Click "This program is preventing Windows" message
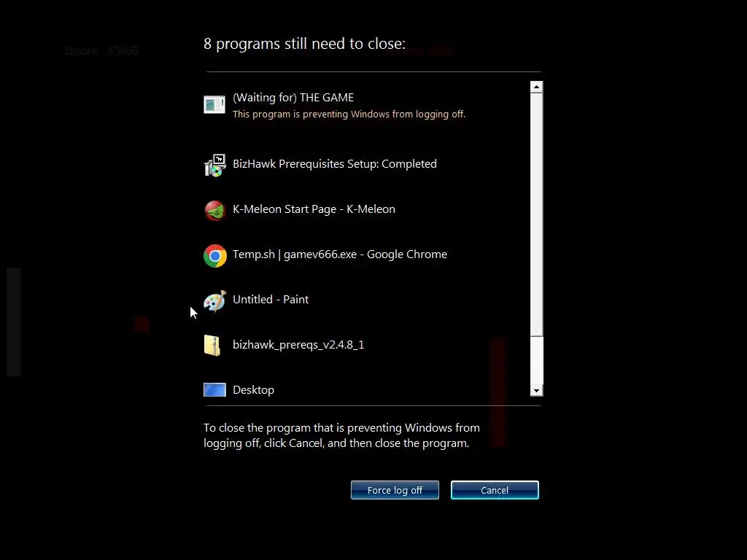This screenshot has height=560, width=747. pyautogui.click(x=349, y=114)
